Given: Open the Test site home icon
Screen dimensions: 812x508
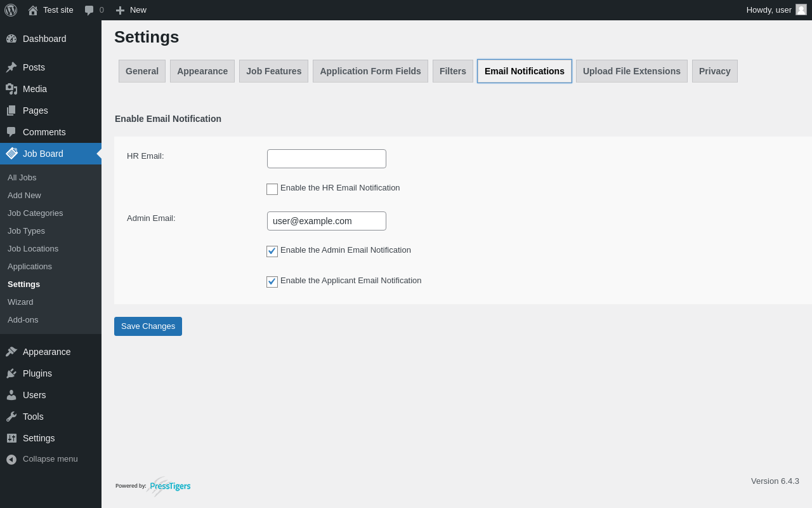Looking at the screenshot, I should pos(33,10).
